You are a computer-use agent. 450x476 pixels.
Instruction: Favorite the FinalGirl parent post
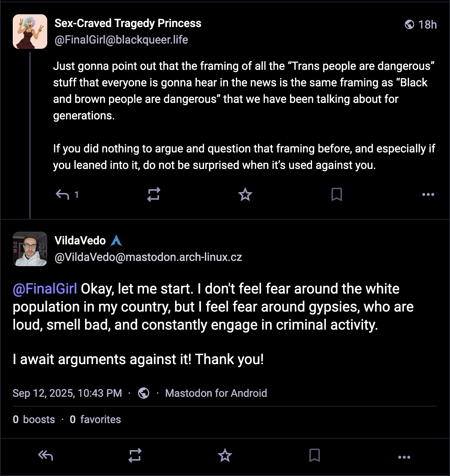point(245,194)
